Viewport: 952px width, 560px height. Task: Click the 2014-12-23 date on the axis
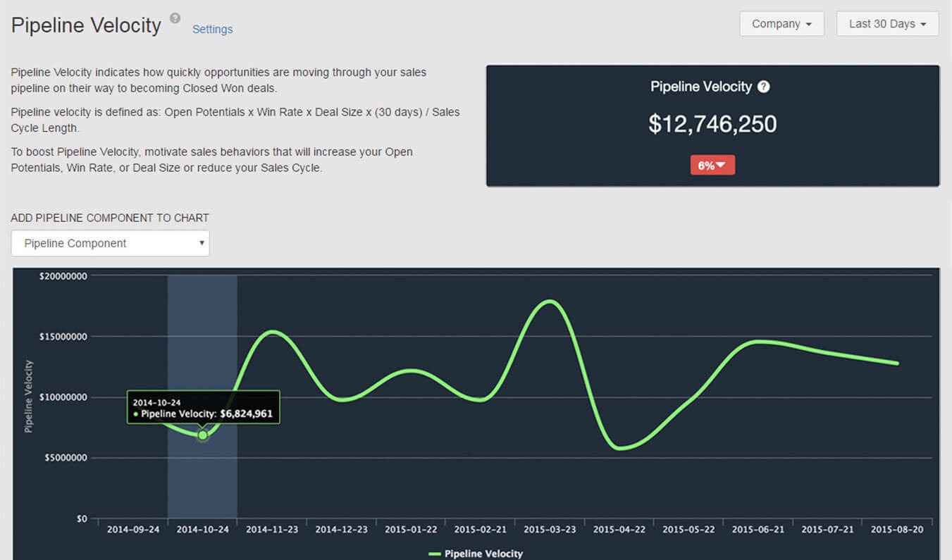click(x=341, y=530)
